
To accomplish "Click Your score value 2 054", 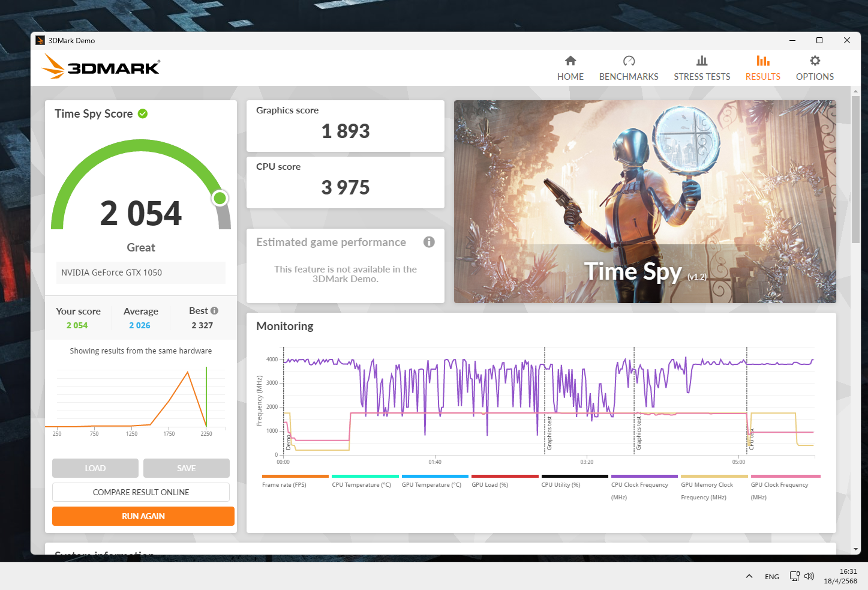I will click(x=77, y=325).
